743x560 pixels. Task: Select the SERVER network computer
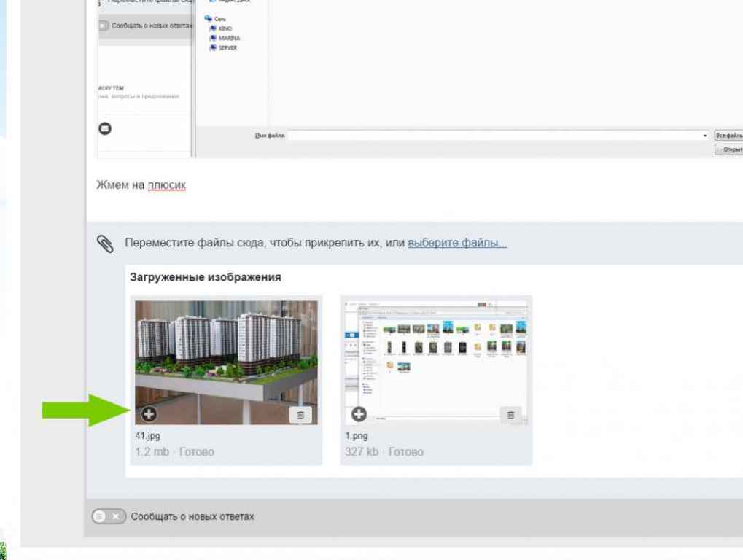pyautogui.click(x=224, y=48)
